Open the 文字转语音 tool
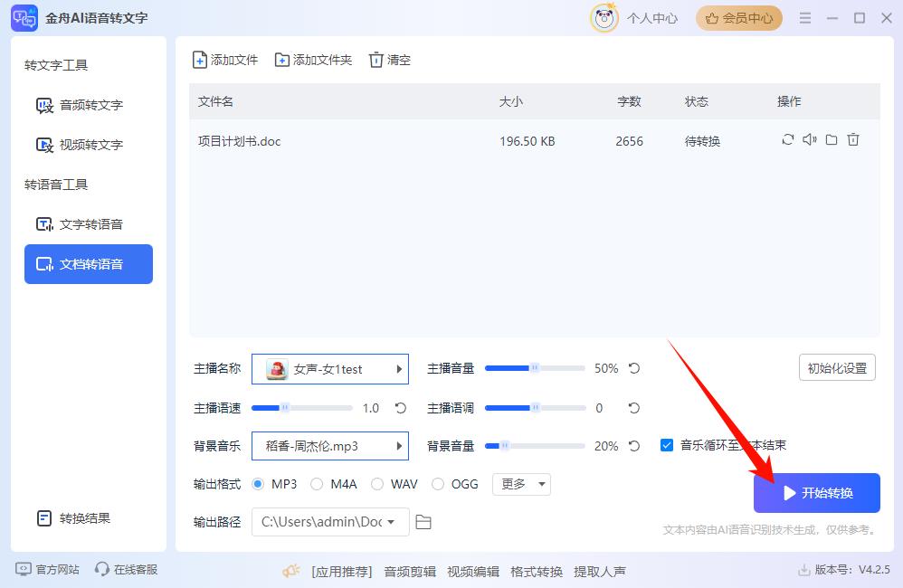This screenshot has height=588, width=903. pyautogui.click(x=89, y=224)
